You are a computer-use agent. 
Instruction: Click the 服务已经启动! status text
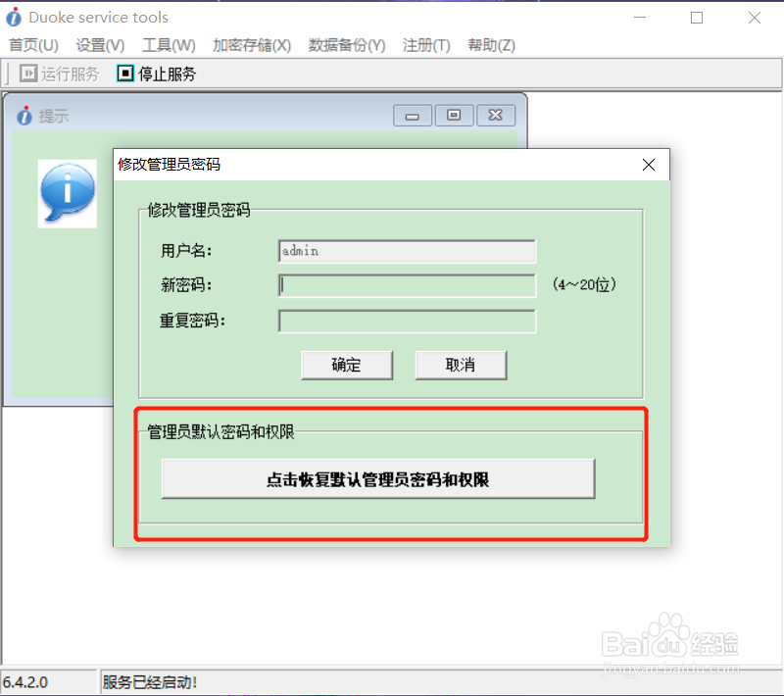click(150, 682)
